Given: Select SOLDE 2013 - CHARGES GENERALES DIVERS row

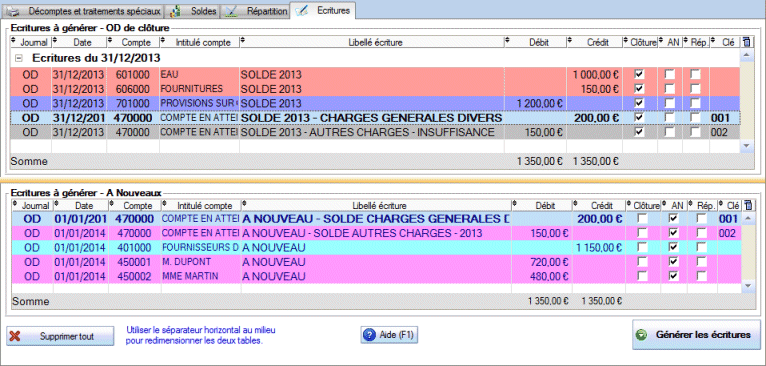Looking at the screenshot, I should pyautogui.click(x=375, y=118).
